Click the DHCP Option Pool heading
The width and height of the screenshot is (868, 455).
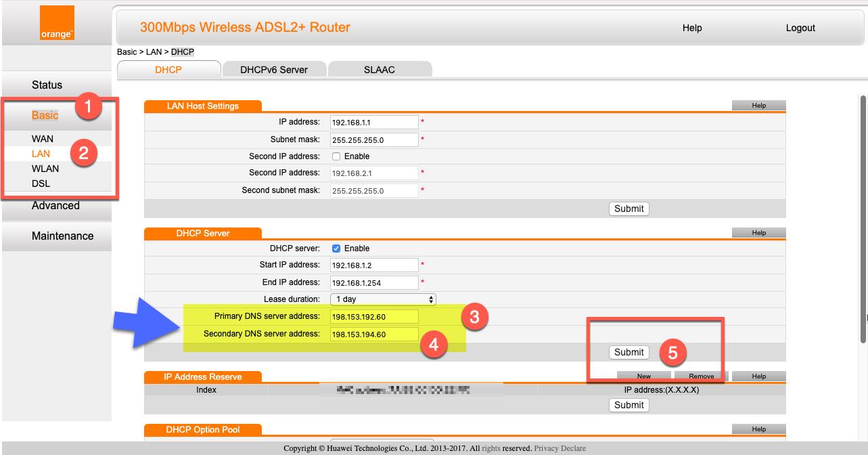coord(203,429)
